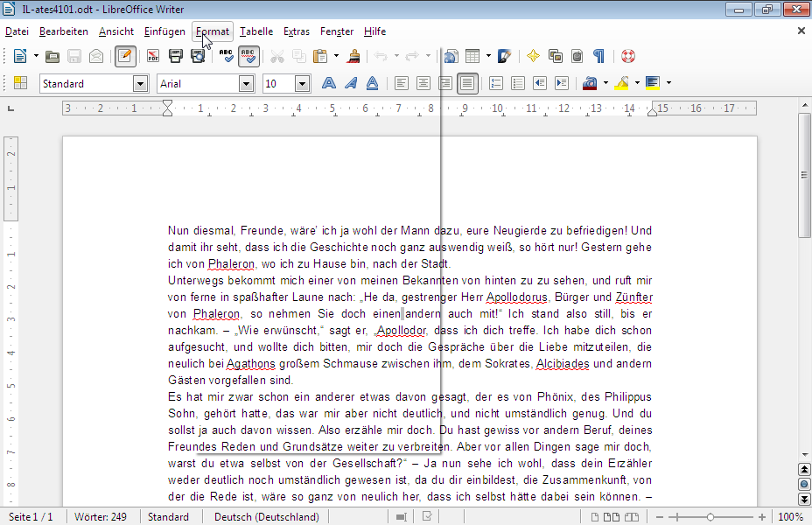Expand the highlighting color palette arrow
Viewport: 812px width, 525px height.
(638, 83)
